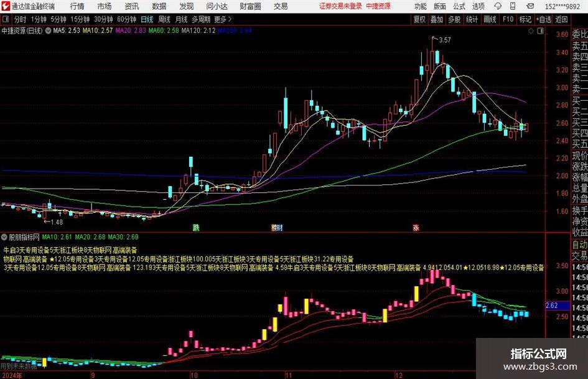Viewport: 588px width, 379px height.
Task: Open the mobile phone icon in title bar
Action: tap(513, 6)
